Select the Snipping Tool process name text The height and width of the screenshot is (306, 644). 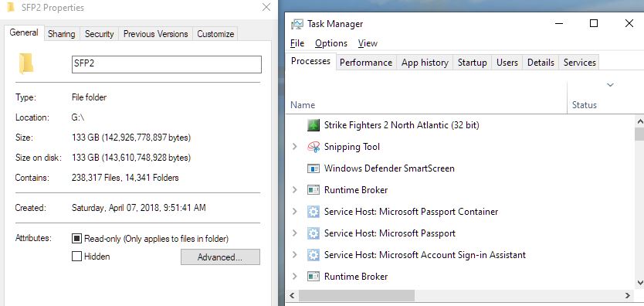pos(352,147)
